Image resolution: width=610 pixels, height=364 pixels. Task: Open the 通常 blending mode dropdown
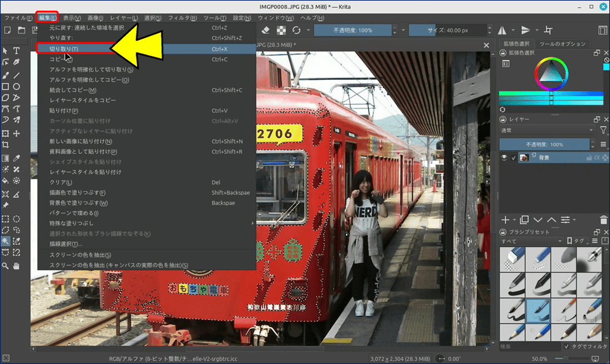pos(547,130)
